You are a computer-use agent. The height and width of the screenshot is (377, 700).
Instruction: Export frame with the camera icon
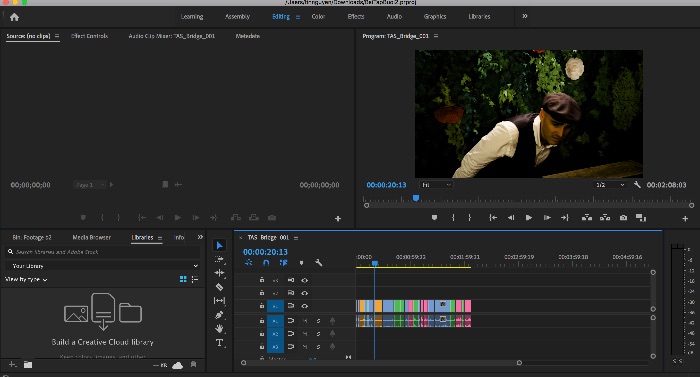coord(623,218)
